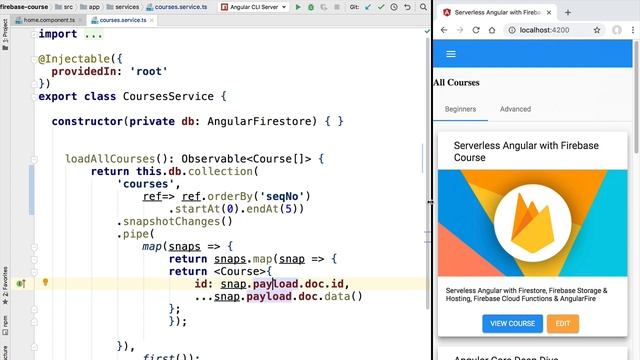Screen dimensions: 640x360
Task: Bookmark page with the star icon
Action: (x=597, y=30)
